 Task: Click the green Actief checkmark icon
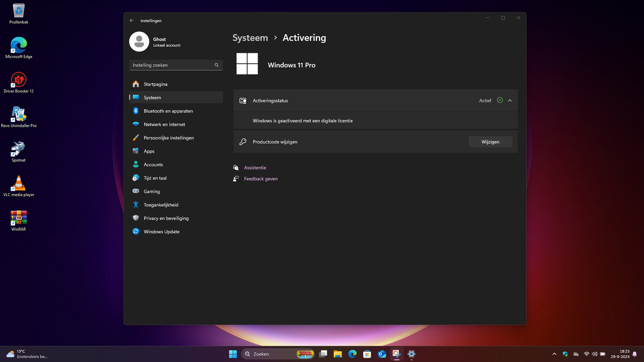pos(500,100)
